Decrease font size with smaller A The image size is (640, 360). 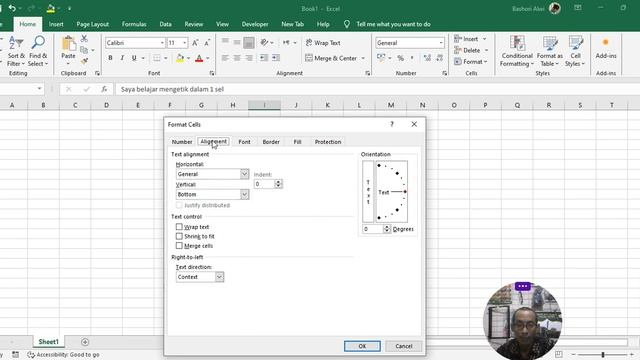pyautogui.click(x=207, y=43)
